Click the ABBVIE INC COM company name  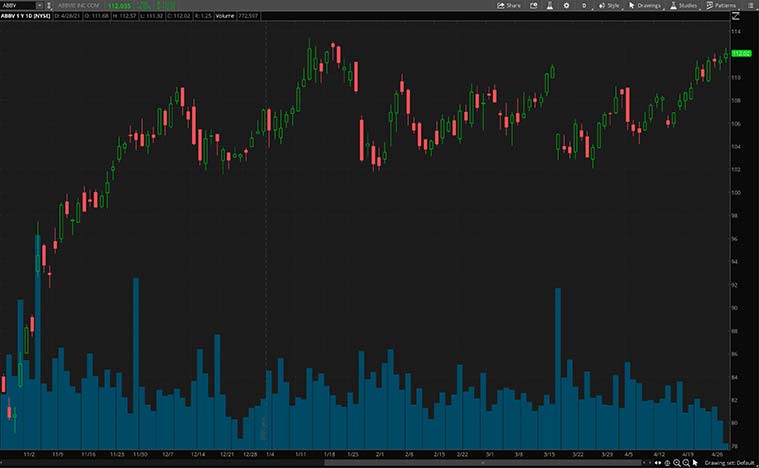pos(78,5)
